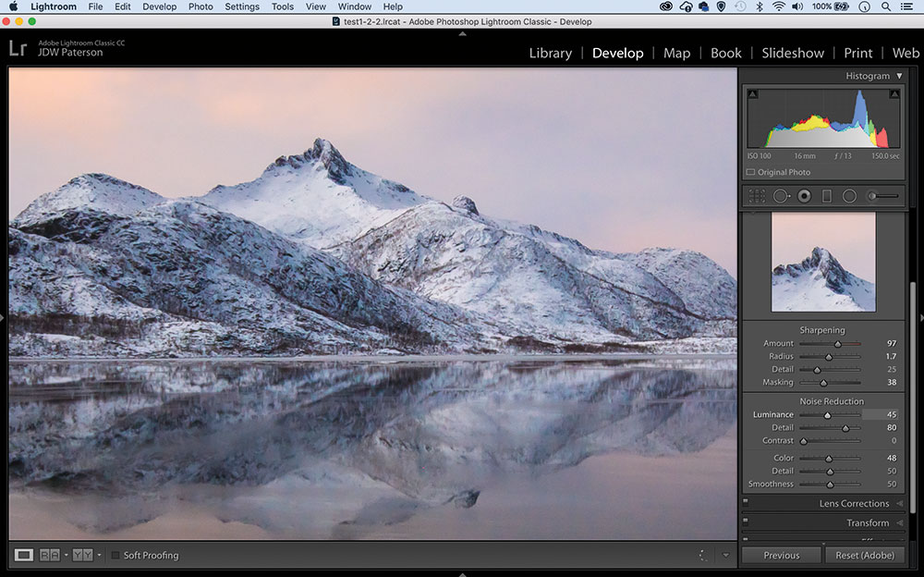This screenshot has width=924, height=577.
Task: Click the Sharpening Masking slider handle
Action: [823, 383]
